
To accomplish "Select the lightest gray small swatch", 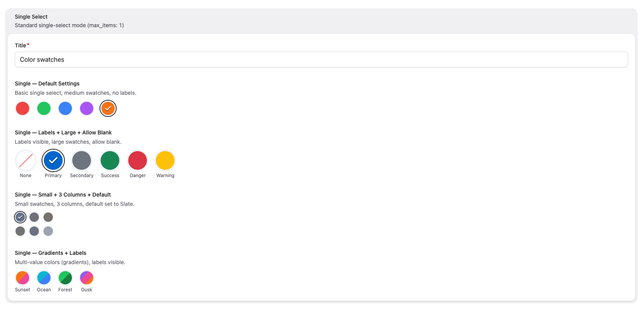I will click(x=48, y=231).
